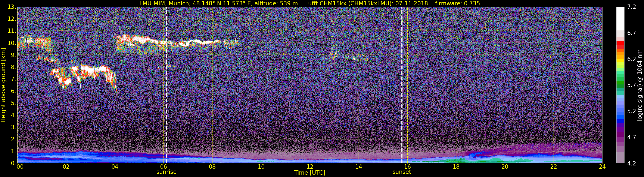Click the x-axis tick label '06'
This screenshot has width=644, height=177.
pyautogui.click(x=164, y=167)
